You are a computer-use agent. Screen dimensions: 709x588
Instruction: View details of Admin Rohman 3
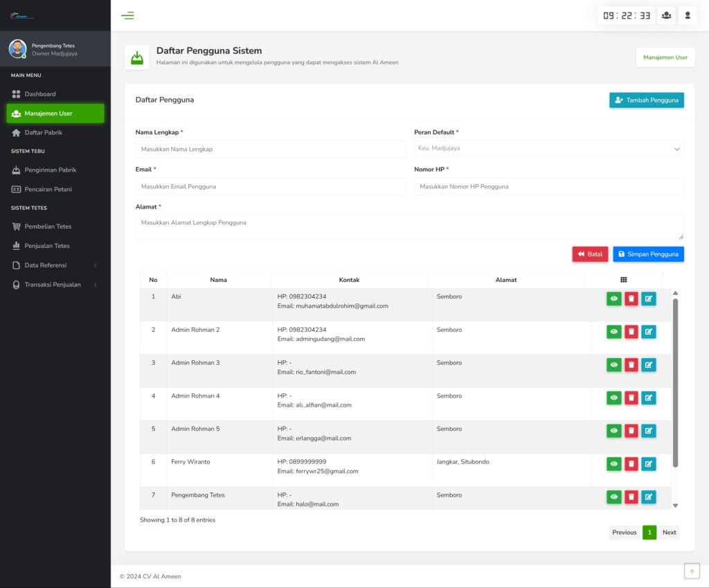click(614, 365)
